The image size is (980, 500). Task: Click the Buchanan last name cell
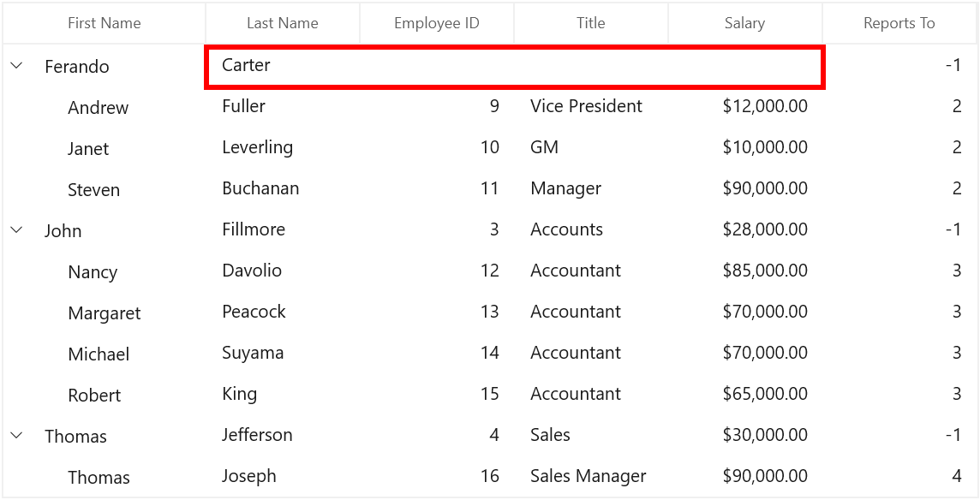click(x=260, y=188)
